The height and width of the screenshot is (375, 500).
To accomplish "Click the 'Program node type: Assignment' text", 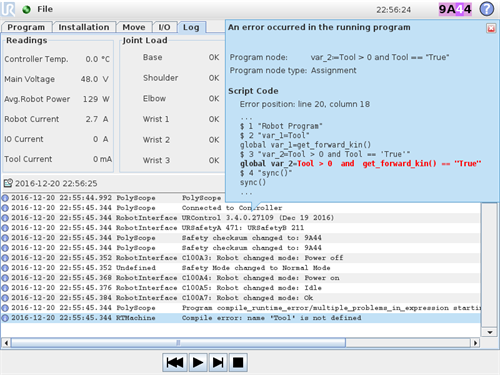I will pyautogui.click(x=293, y=71).
